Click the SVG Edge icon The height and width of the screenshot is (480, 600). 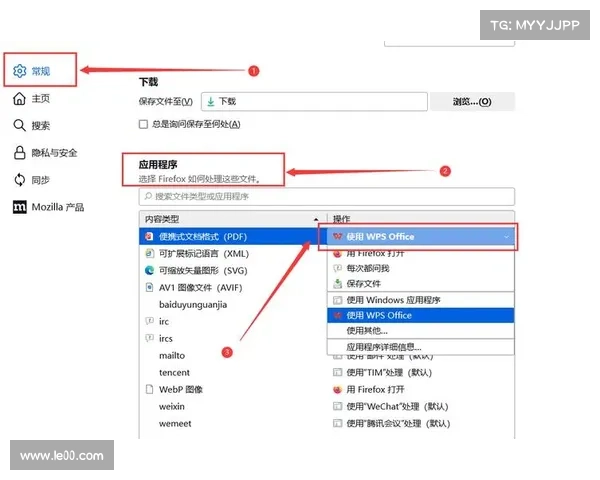point(149,270)
